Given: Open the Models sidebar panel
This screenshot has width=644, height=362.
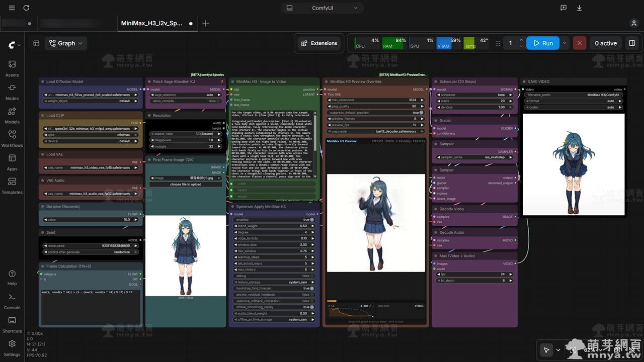Looking at the screenshot, I should tap(12, 115).
